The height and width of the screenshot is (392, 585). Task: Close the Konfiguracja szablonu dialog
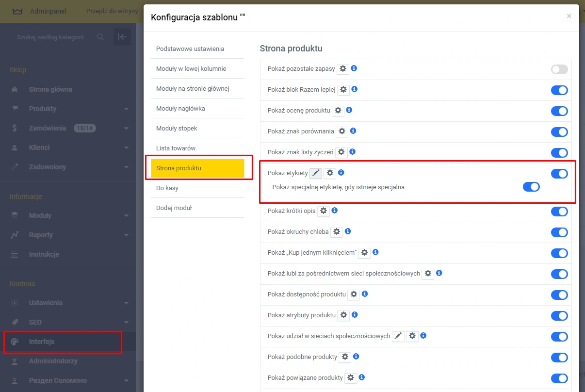[x=569, y=16]
